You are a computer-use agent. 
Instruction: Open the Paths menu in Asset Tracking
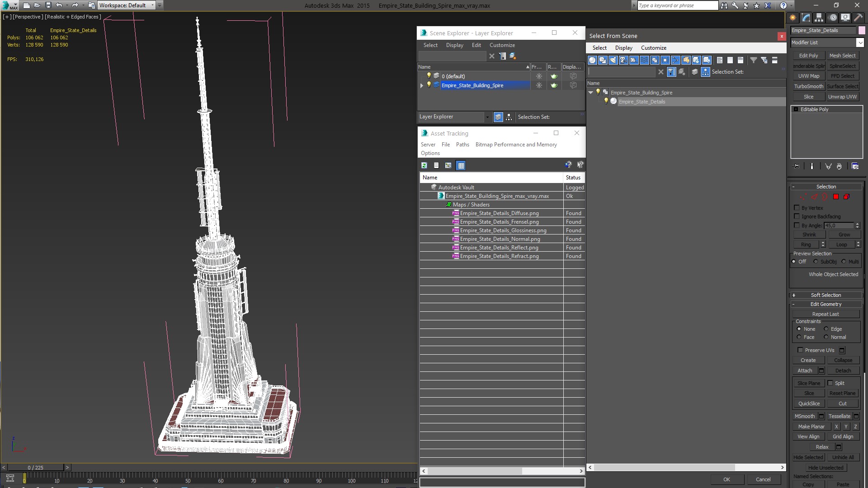point(462,145)
